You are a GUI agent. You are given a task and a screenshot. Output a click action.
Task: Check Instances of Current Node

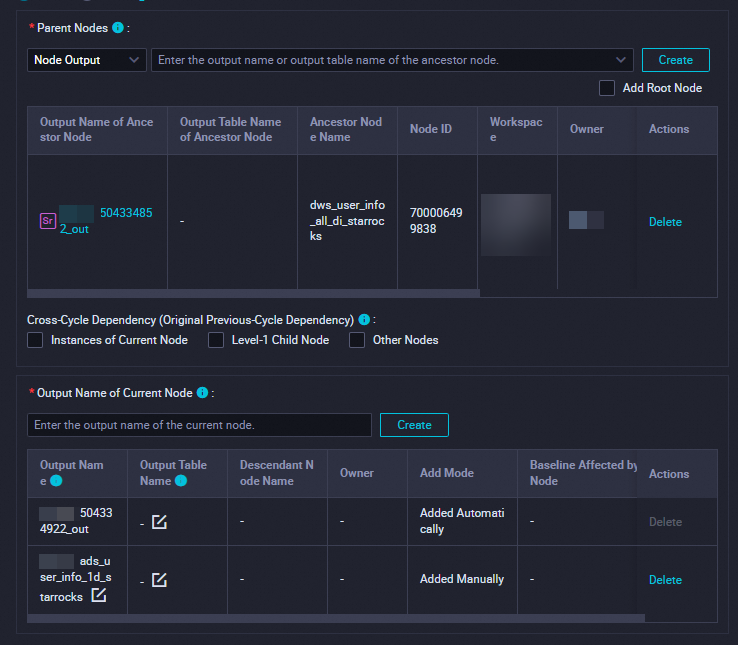pos(35,340)
